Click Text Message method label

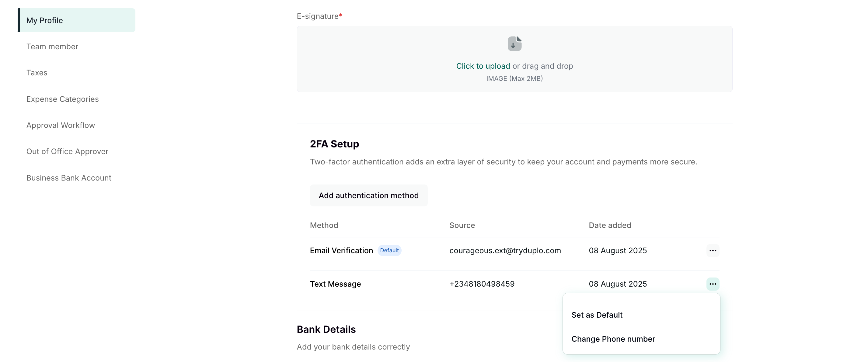(335, 284)
